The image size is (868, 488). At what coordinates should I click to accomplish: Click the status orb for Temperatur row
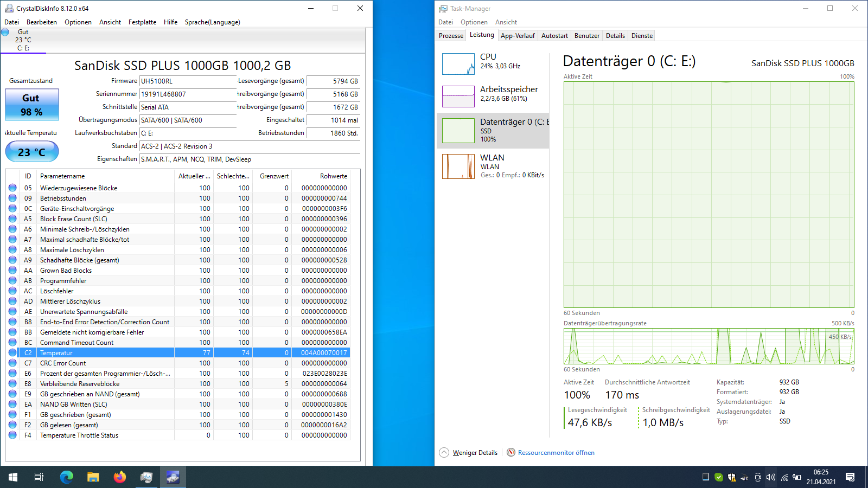coord(12,352)
